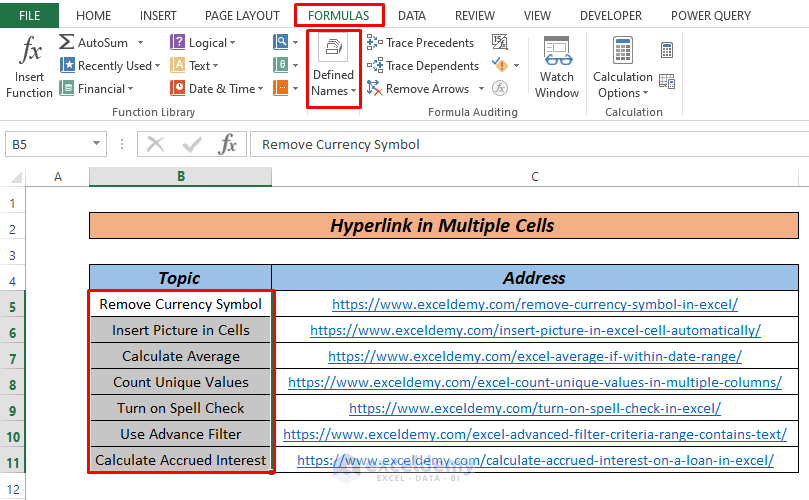The width and height of the screenshot is (809, 500).
Task: Switch to the INSERT tab
Action: 158,16
